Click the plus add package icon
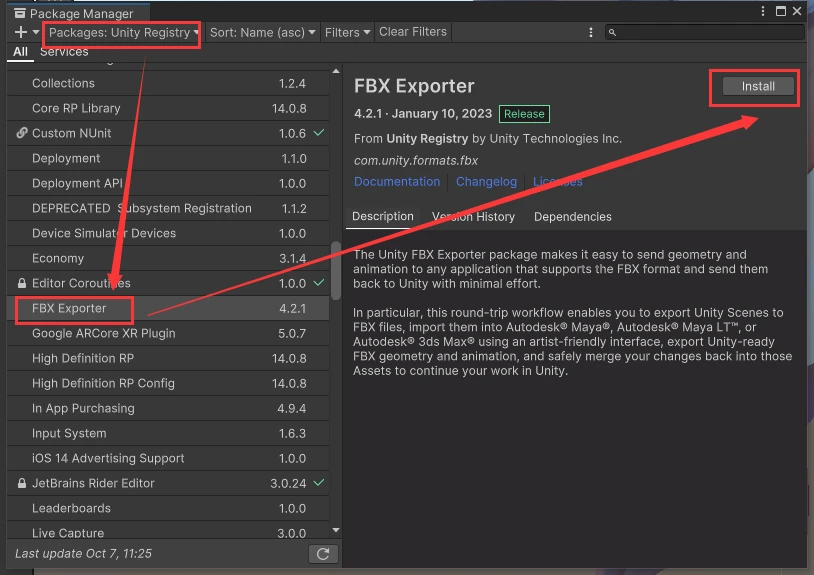 (x=21, y=32)
